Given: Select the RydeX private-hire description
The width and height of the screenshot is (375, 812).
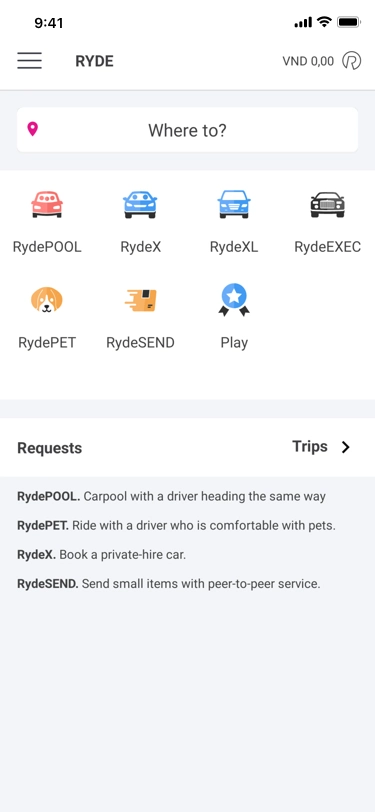Looking at the screenshot, I should coord(102,555).
